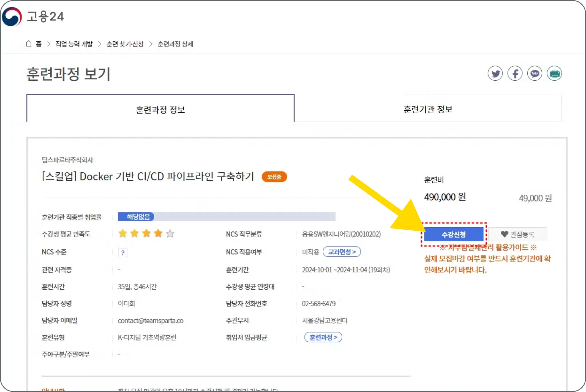Click the 모집중 status badge

coord(274,177)
